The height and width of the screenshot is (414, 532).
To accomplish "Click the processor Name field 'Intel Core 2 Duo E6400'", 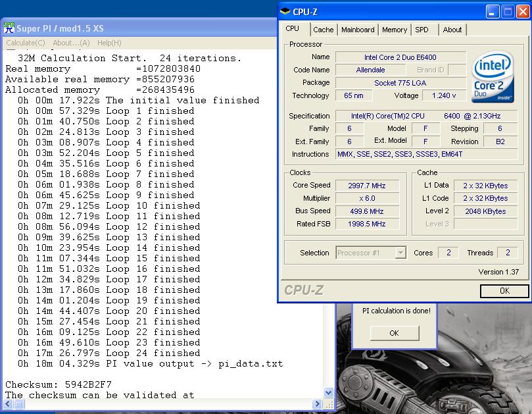I will [400, 57].
